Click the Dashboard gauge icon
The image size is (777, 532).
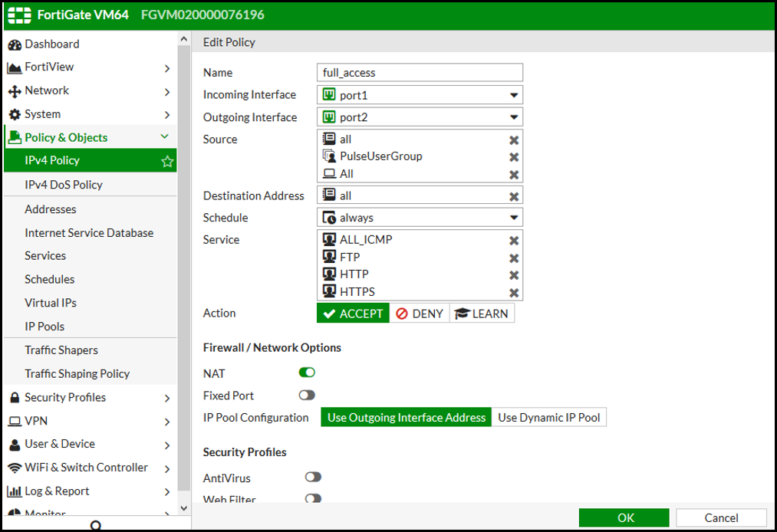[x=15, y=44]
